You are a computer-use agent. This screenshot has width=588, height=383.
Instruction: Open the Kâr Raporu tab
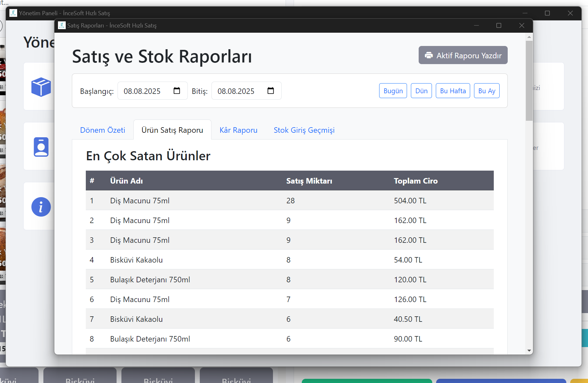point(238,130)
